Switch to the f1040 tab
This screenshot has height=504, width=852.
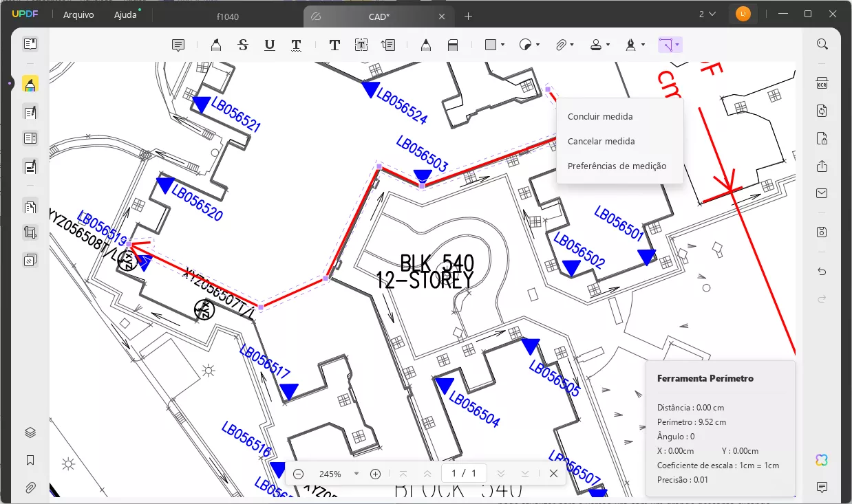click(x=228, y=17)
